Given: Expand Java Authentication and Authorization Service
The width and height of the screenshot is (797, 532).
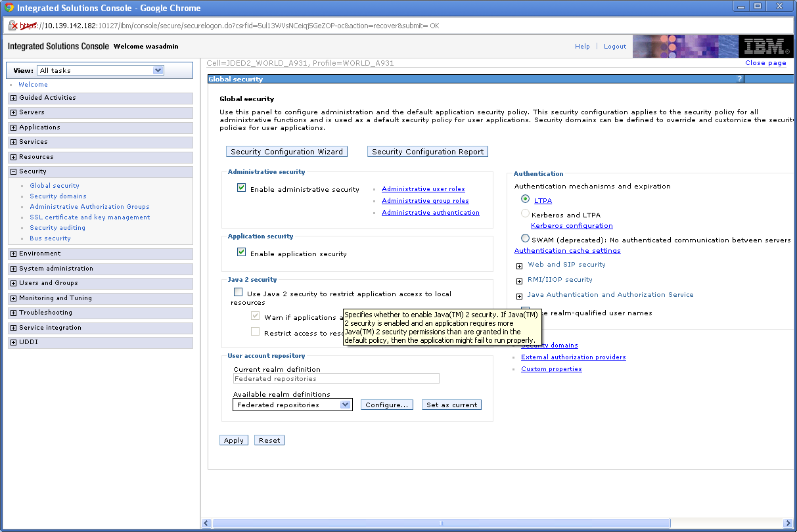Looking at the screenshot, I should click(519, 296).
